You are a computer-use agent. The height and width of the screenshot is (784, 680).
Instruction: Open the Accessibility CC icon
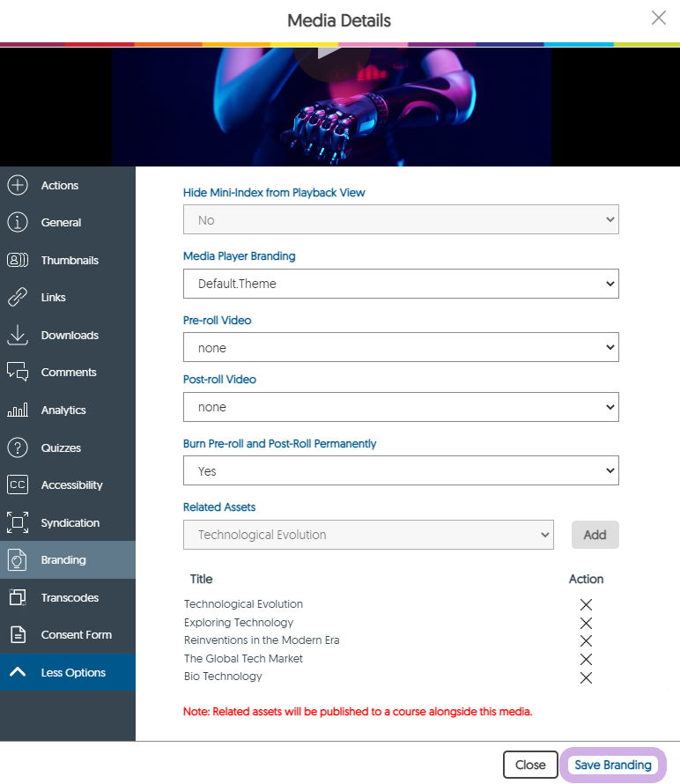coord(18,485)
